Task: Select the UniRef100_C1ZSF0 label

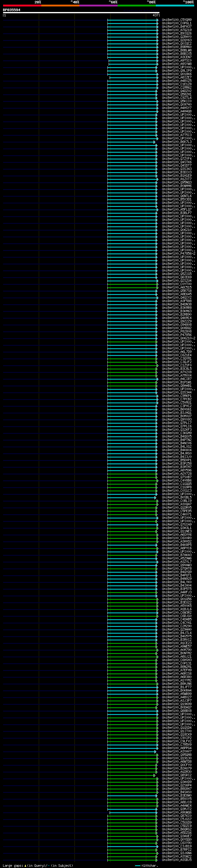Action: pyautogui.click(x=177, y=365)
